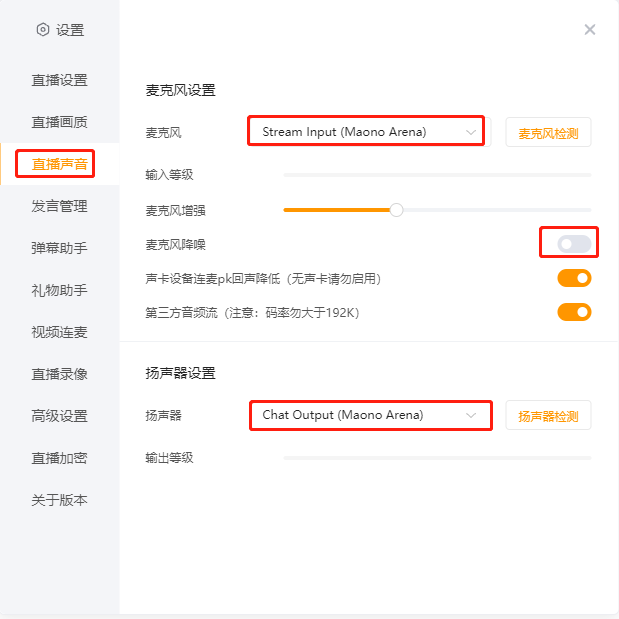
Task: Click the settings gear icon
Action: tap(43, 30)
